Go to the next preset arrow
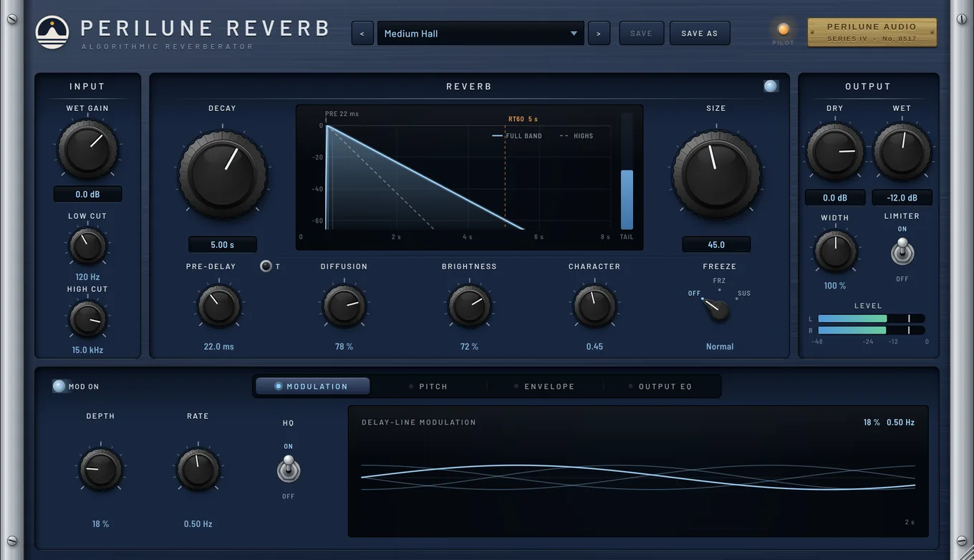The width and height of the screenshot is (974, 560). [x=599, y=33]
